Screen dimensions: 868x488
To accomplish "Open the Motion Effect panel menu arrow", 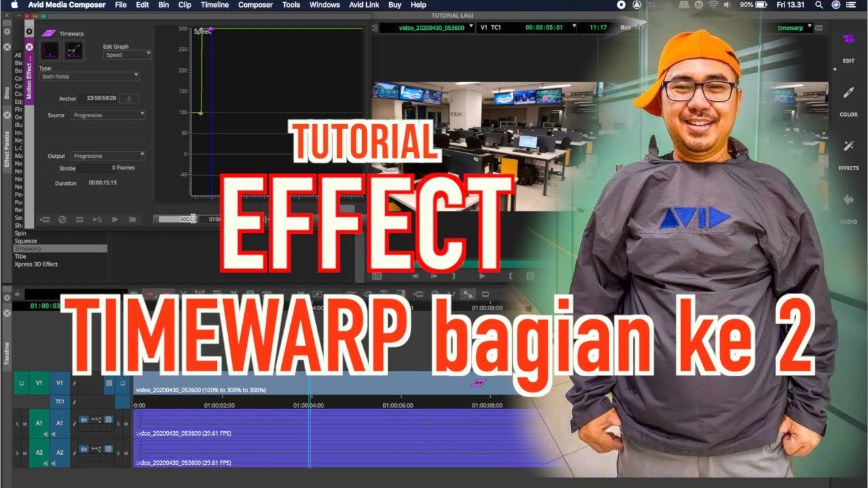I will (x=28, y=32).
